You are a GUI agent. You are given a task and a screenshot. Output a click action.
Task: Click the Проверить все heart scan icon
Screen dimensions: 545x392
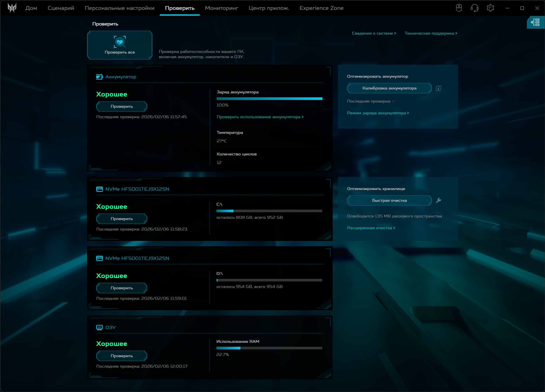pyautogui.click(x=120, y=42)
